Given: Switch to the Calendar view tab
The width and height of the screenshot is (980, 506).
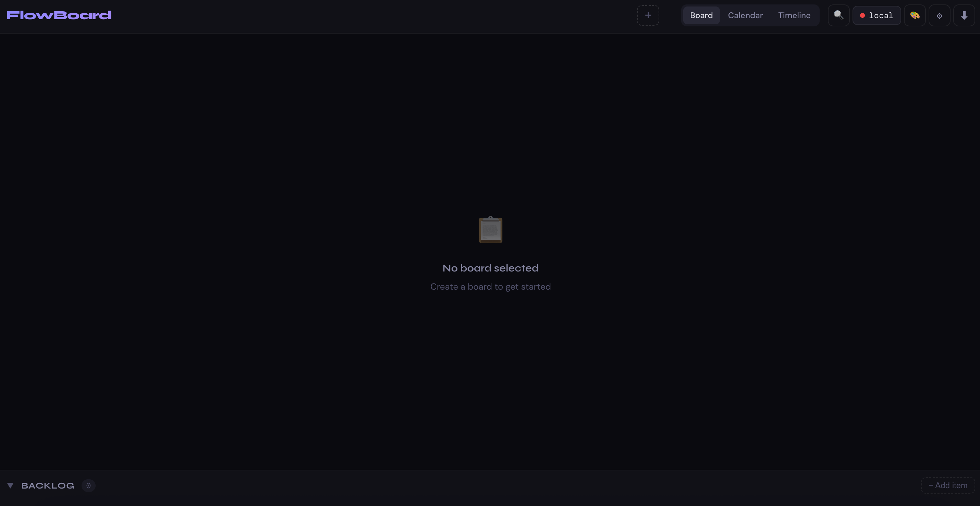Looking at the screenshot, I should 745,15.
